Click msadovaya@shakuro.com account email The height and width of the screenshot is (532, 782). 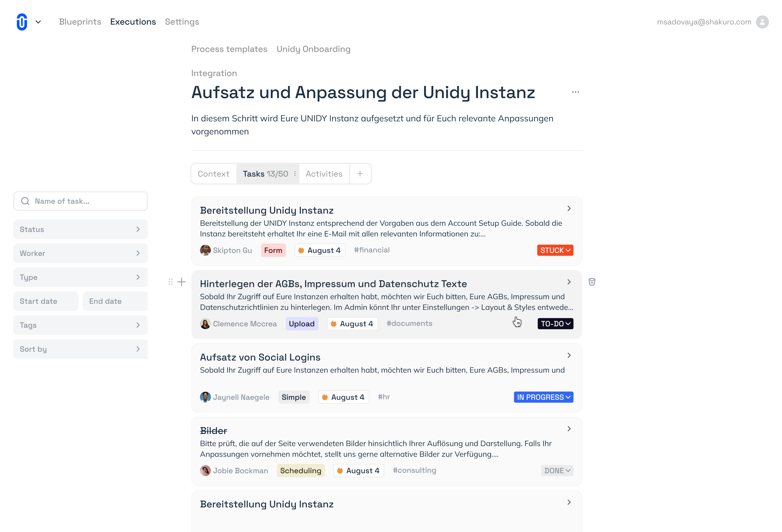coord(704,22)
